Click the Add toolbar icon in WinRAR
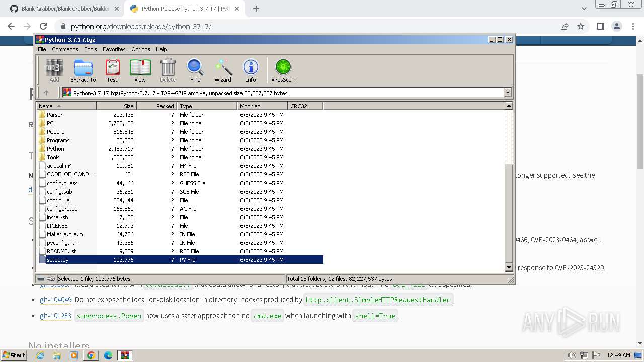644x362 pixels. click(54, 70)
